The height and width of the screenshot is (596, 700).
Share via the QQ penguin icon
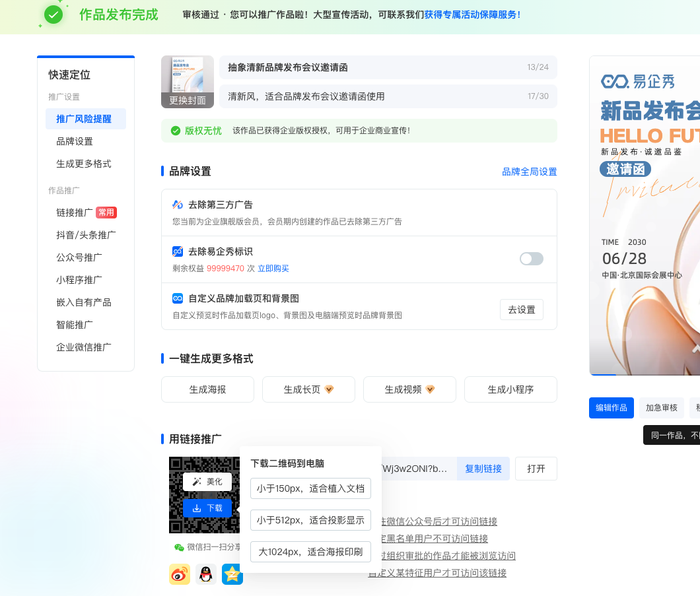point(206,574)
